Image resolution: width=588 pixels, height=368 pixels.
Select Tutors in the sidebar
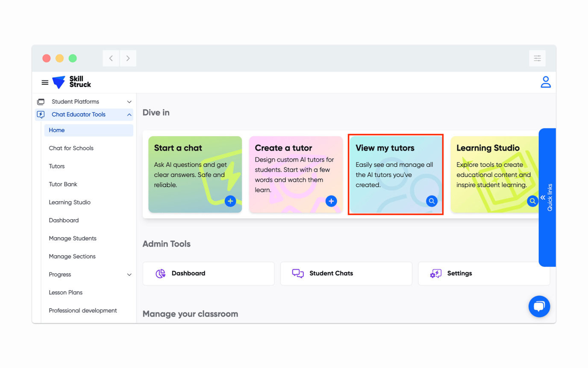pyautogui.click(x=56, y=166)
